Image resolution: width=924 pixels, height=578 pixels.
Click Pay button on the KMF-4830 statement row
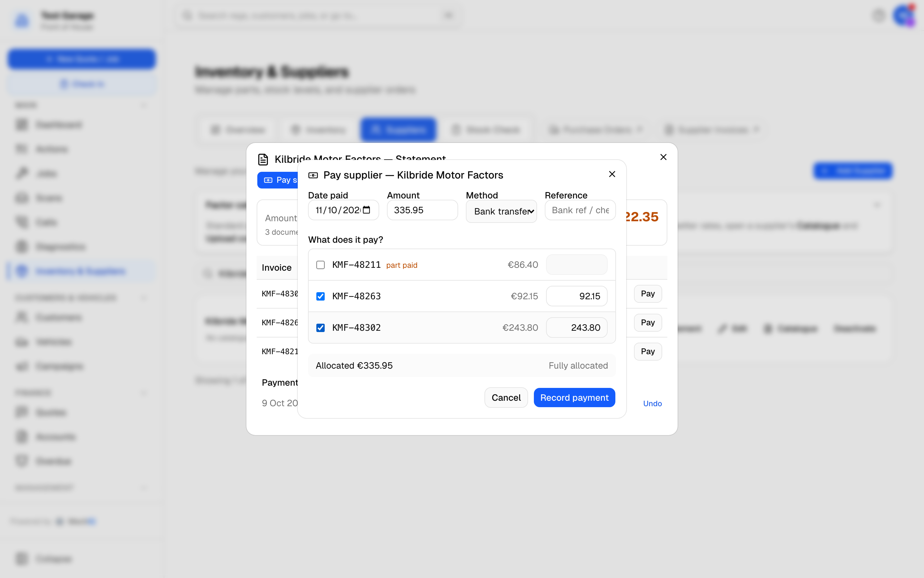point(647,293)
